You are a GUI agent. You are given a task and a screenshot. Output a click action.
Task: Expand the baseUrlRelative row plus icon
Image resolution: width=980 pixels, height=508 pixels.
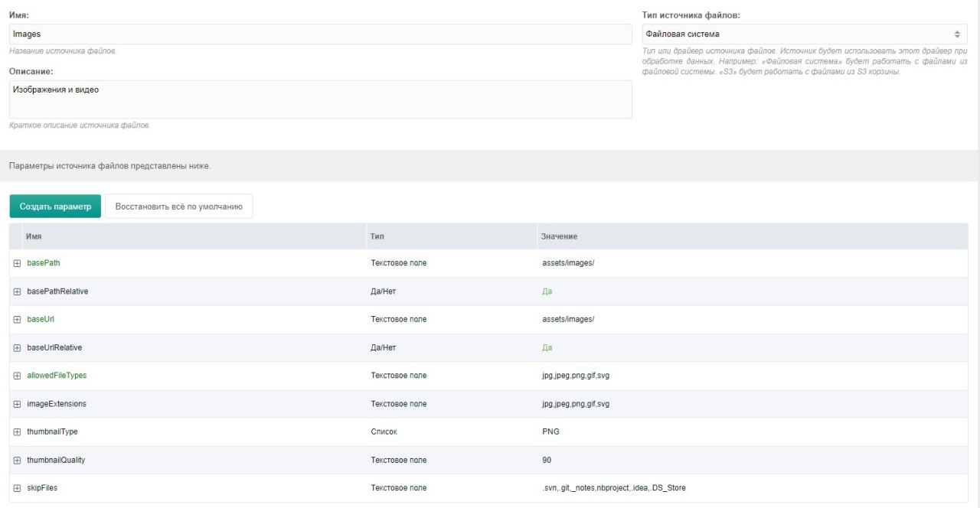tap(17, 347)
